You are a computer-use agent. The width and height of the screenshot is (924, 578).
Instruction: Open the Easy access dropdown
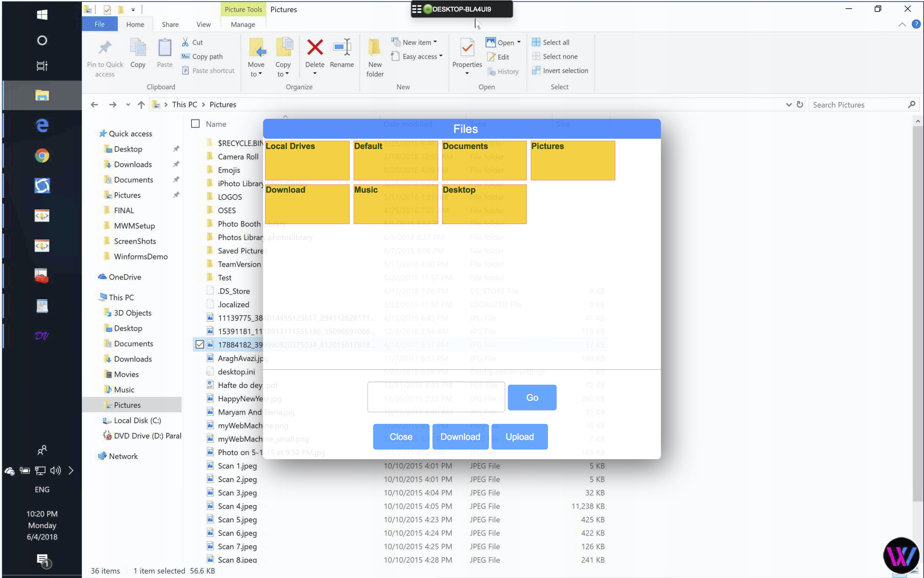point(422,56)
